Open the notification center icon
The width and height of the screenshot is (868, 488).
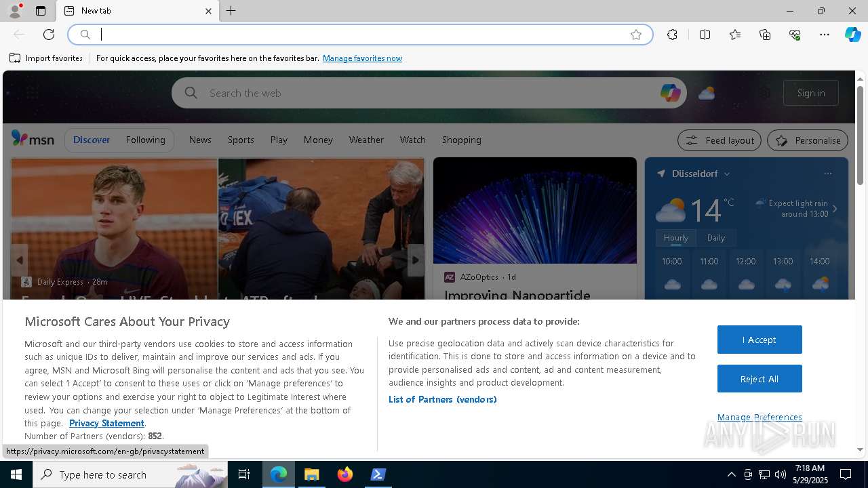point(846,474)
